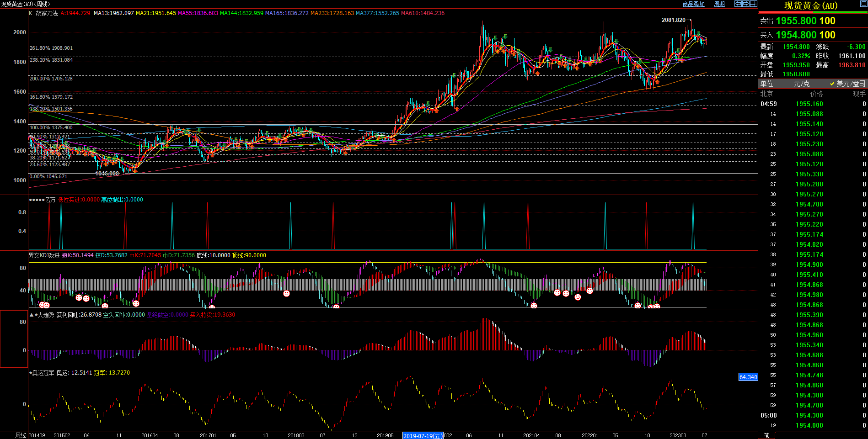Select the 笔 tab at bottom right

(766, 435)
